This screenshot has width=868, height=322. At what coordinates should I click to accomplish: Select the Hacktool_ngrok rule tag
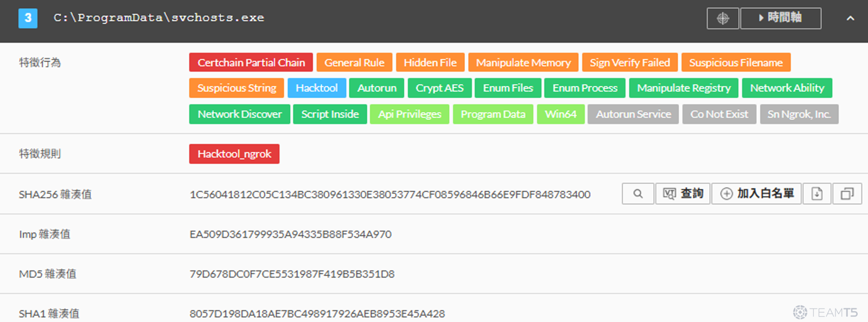(x=234, y=154)
